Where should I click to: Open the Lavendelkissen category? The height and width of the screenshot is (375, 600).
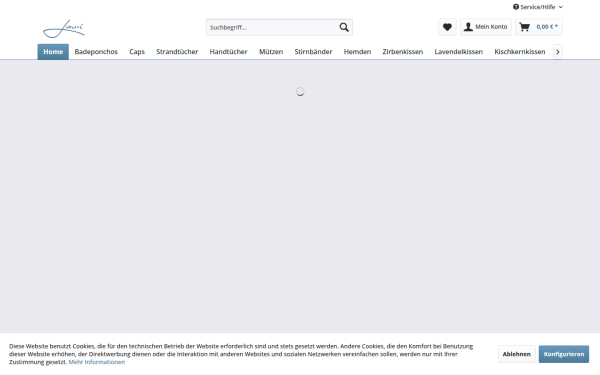(458, 52)
